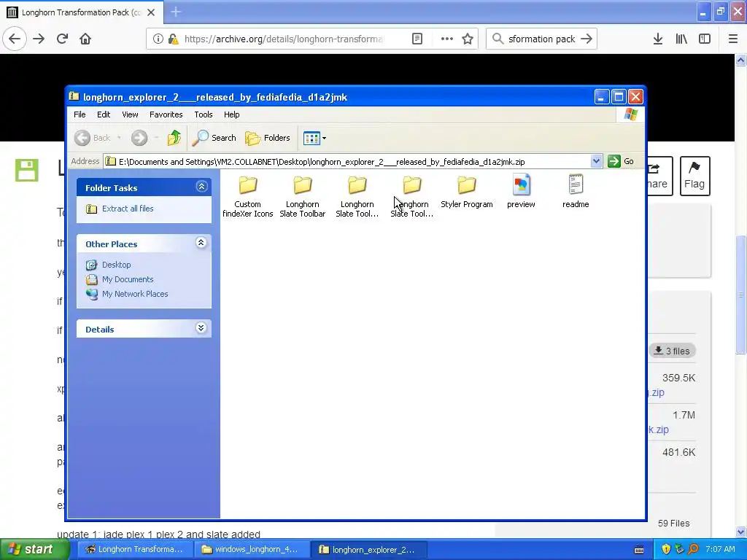Collapse the Folder Tasks panel
This screenshot has height=560, width=747.
[201, 187]
